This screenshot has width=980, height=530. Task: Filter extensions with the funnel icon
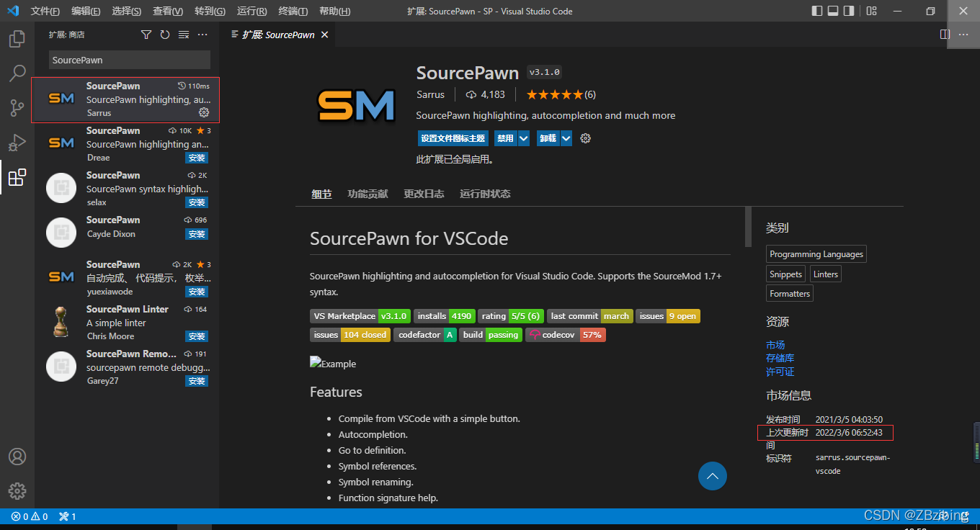[146, 35]
